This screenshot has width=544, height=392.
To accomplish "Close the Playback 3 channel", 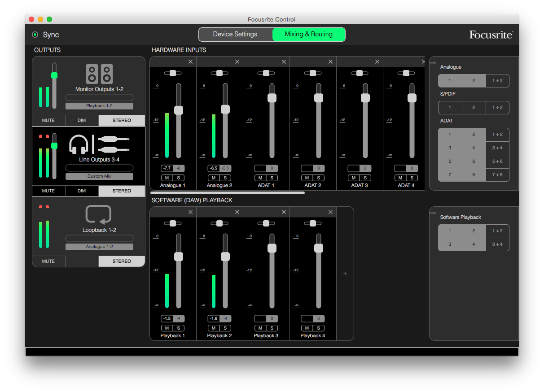I will (284, 212).
